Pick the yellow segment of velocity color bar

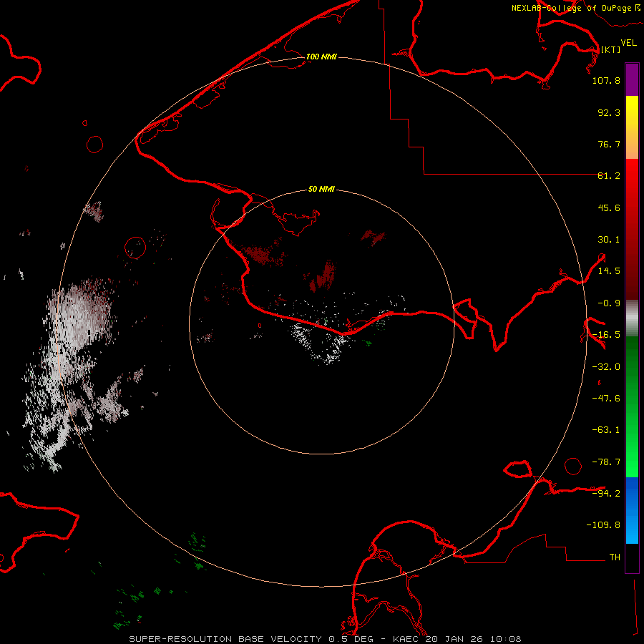632,127
